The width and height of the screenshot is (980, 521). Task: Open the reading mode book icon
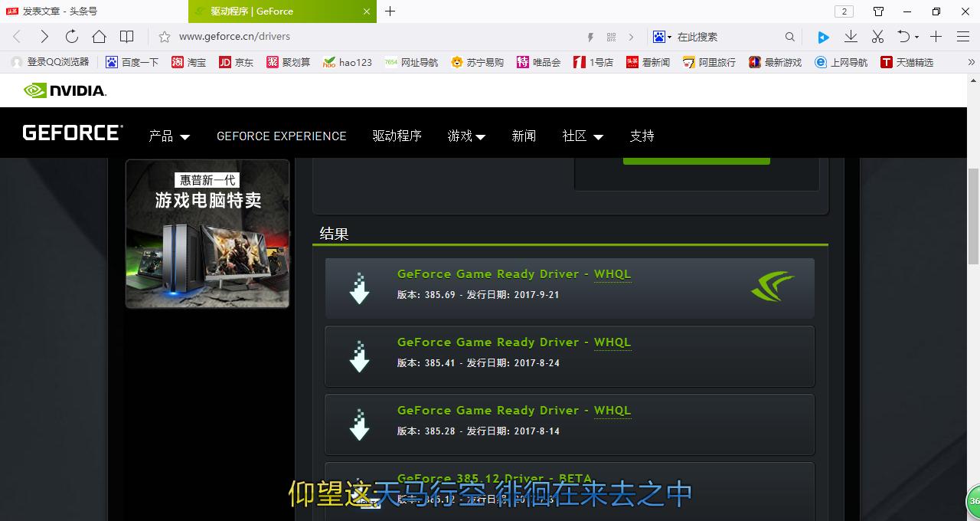tap(127, 37)
